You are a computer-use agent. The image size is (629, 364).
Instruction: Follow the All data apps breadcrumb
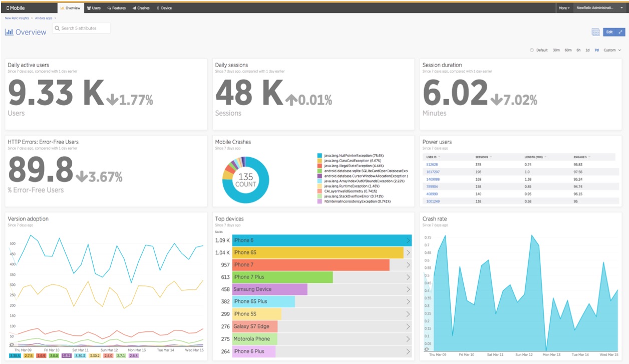click(x=43, y=18)
